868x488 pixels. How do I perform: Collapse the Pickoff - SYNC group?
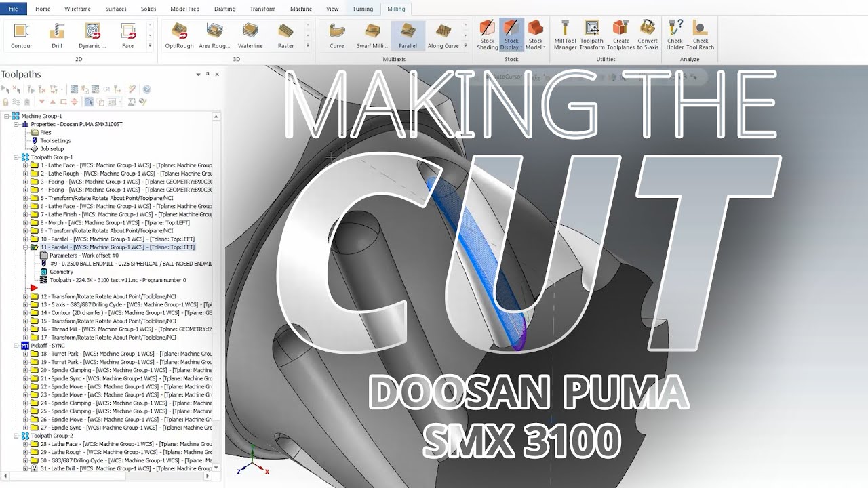16,346
